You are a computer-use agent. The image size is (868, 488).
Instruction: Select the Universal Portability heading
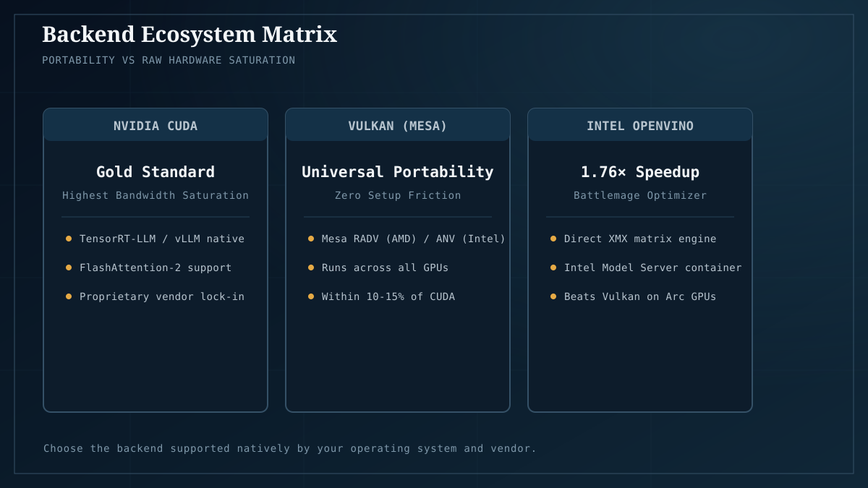(398, 172)
